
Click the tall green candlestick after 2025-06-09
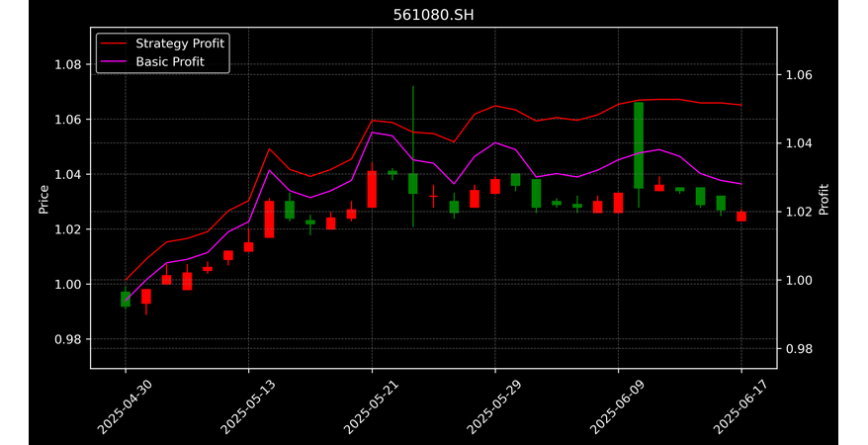pos(639,145)
